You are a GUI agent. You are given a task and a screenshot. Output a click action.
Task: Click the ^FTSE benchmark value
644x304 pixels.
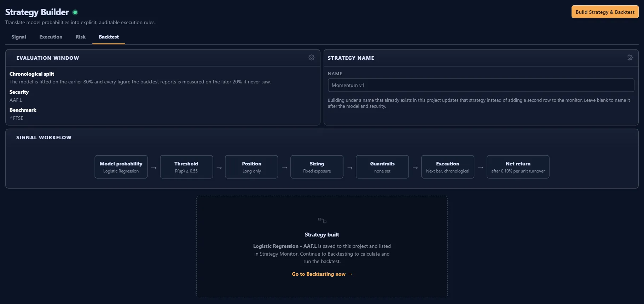tap(17, 118)
